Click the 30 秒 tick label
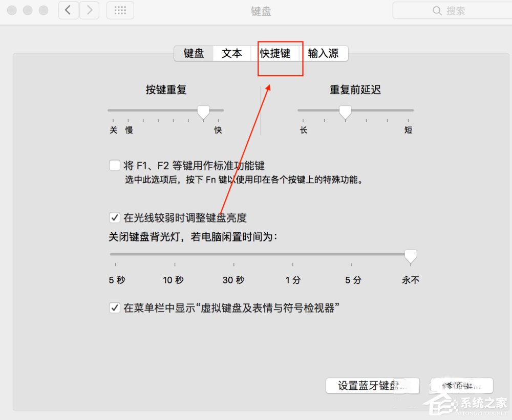This screenshot has width=512, height=420. coord(233,280)
